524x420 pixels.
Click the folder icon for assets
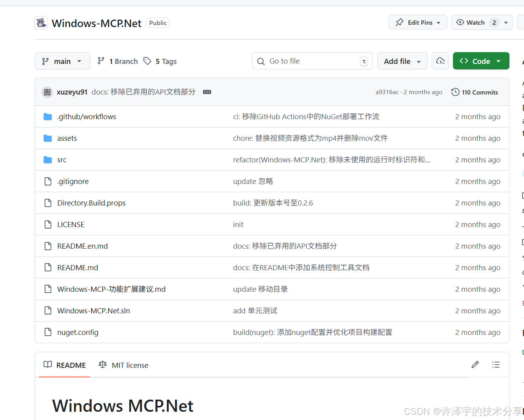point(48,138)
